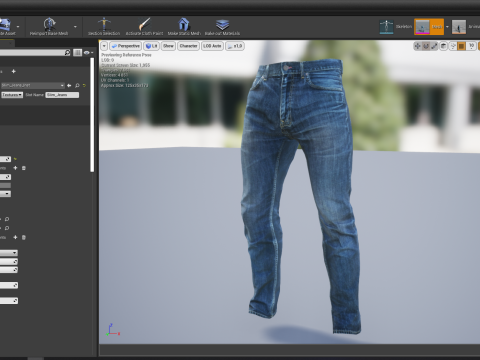Use selected asset arrow for material slot
480x360 pixels.
pyautogui.click(x=69, y=86)
